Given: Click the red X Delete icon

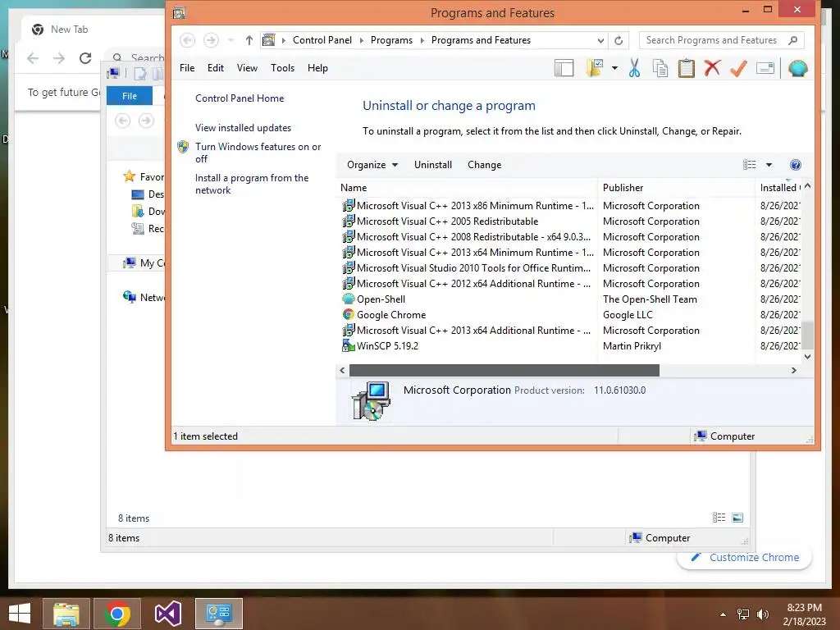Looking at the screenshot, I should coord(712,68).
